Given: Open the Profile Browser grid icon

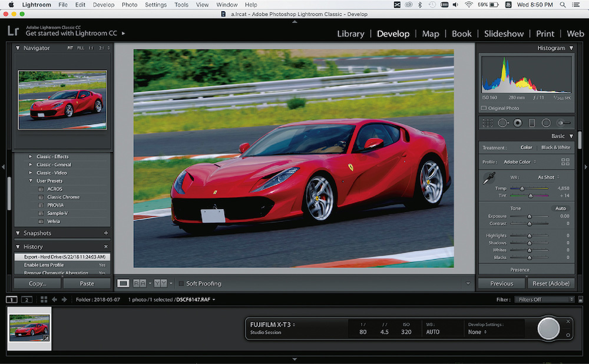Looking at the screenshot, I should pos(565,161).
